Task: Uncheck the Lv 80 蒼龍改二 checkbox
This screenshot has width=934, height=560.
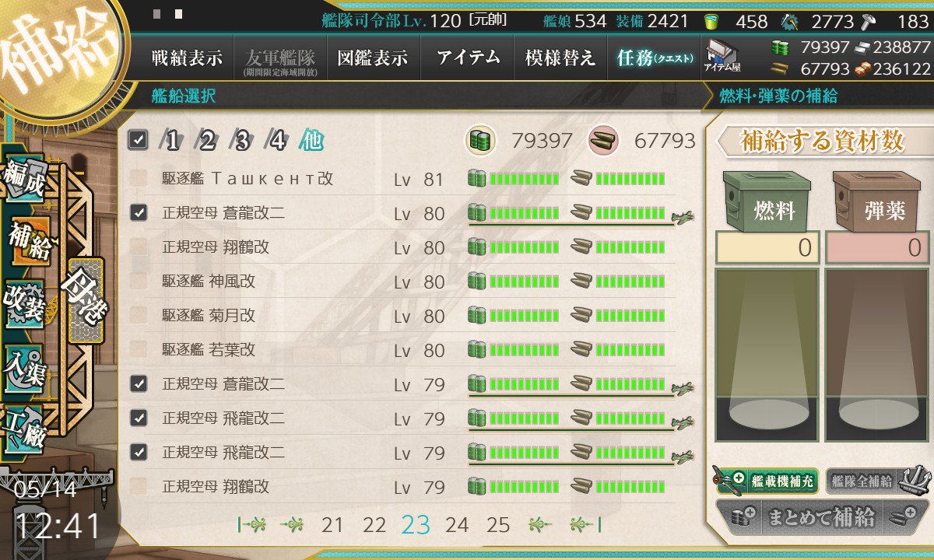Action: [139, 213]
